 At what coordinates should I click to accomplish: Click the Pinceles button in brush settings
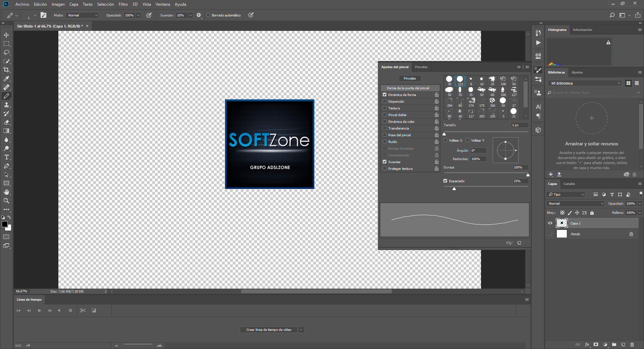click(410, 78)
